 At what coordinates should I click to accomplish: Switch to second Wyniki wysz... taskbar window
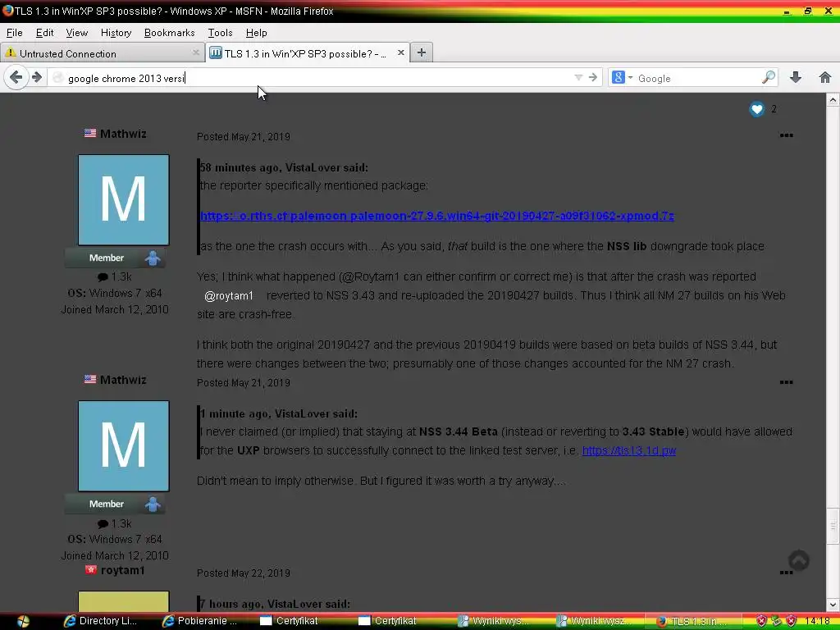click(592, 621)
